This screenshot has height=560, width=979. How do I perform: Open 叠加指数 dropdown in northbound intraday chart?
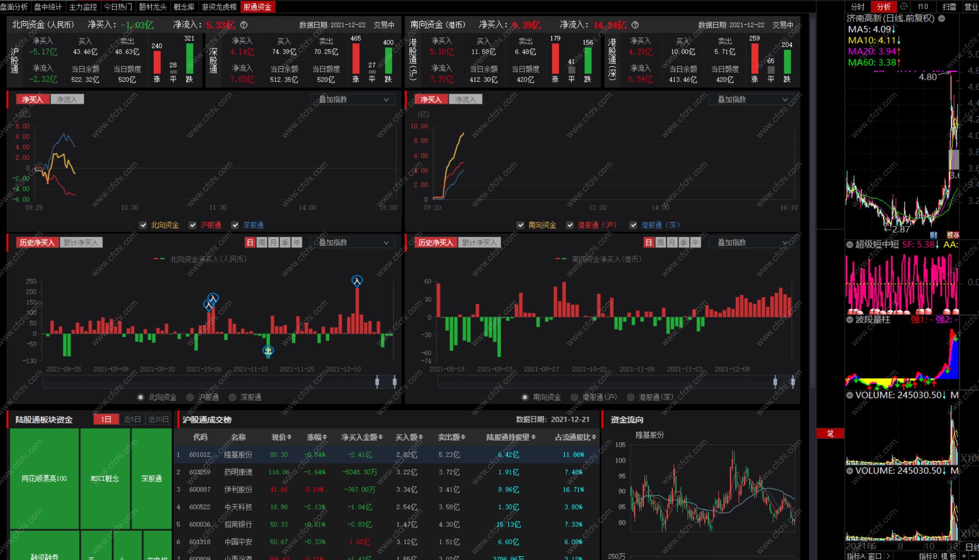(352, 100)
